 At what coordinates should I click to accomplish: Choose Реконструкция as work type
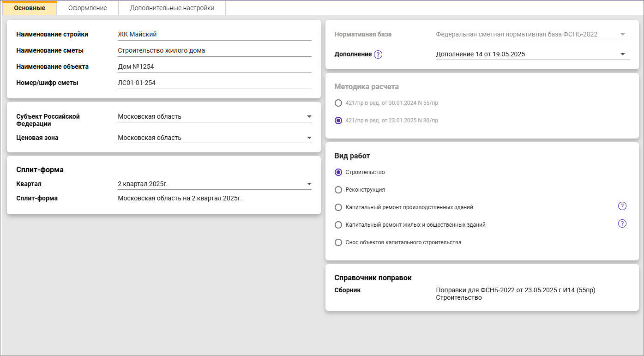338,190
